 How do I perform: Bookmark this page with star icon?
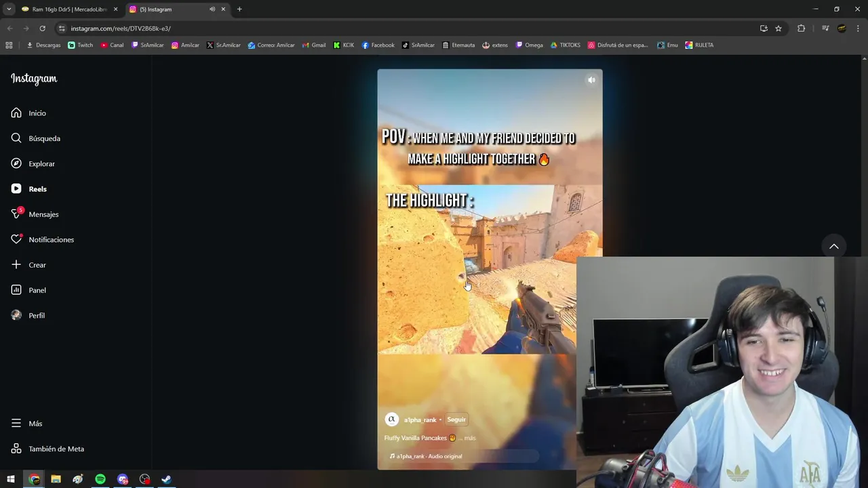pos(778,28)
